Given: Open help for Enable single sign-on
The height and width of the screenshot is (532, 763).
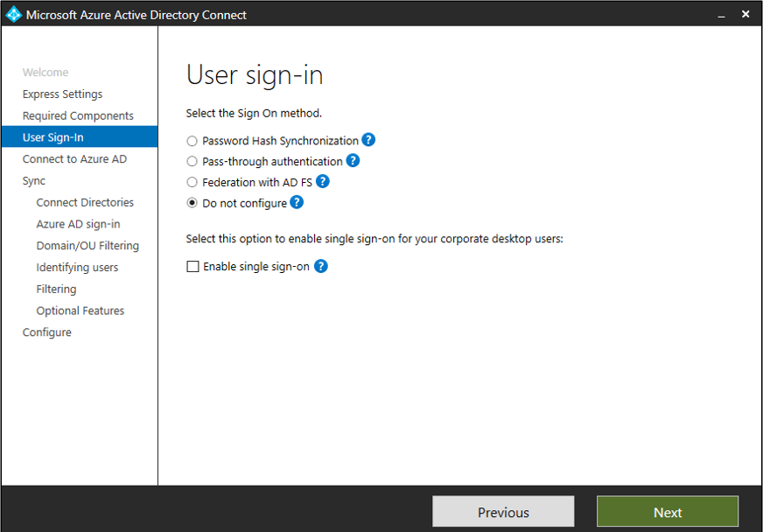Looking at the screenshot, I should pos(320,265).
